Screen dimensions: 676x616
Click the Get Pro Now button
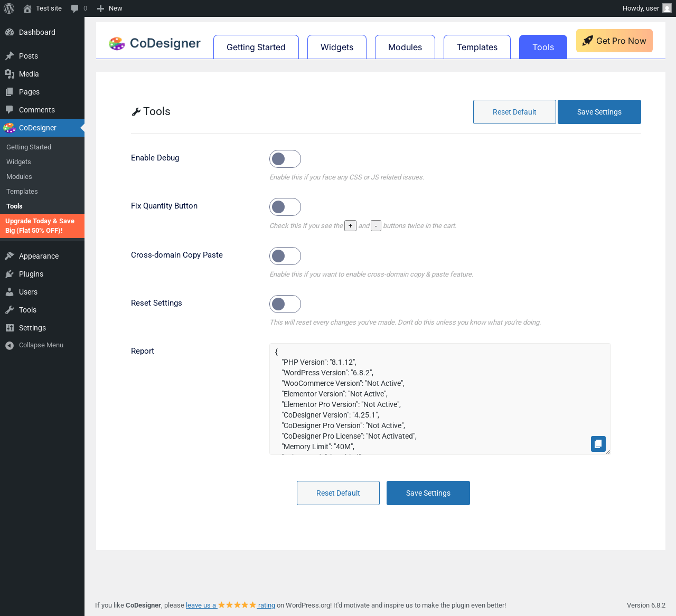click(x=614, y=41)
